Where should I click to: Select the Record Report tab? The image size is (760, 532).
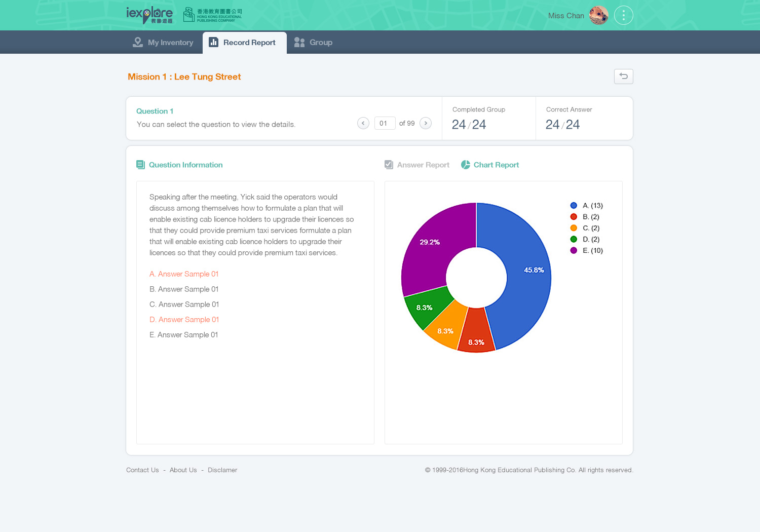coord(244,43)
